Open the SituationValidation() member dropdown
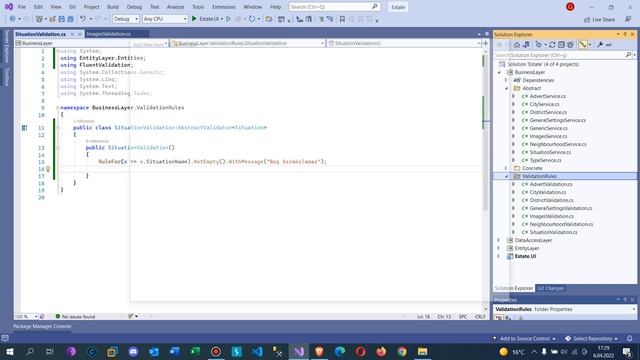The height and width of the screenshot is (360, 640). coord(404,43)
